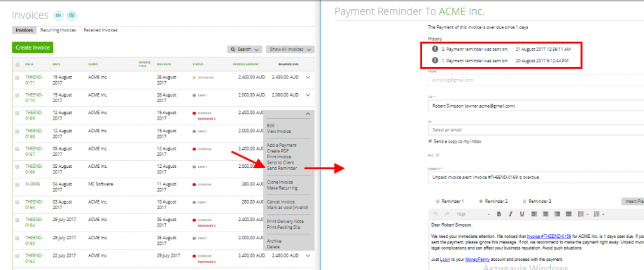The image size is (644, 270).
Task: Open the bullet list style dropdown arrow
Action: tap(587, 214)
